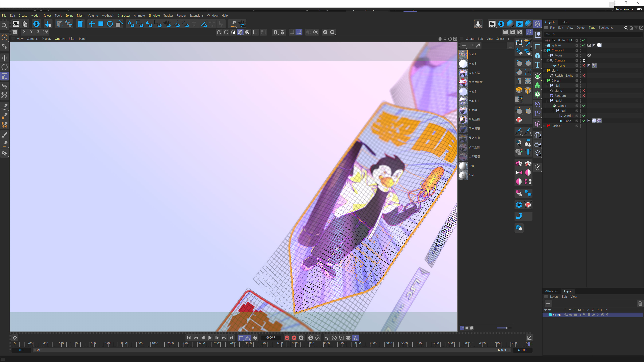Select the Rotate tool in left toolbar
This screenshot has width=644, height=362.
pyautogui.click(x=5, y=67)
